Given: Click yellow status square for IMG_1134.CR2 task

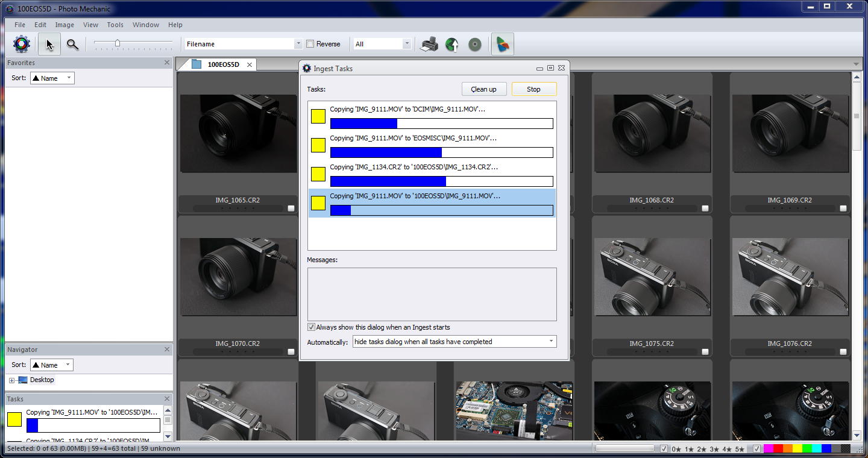Looking at the screenshot, I should coord(318,174).
